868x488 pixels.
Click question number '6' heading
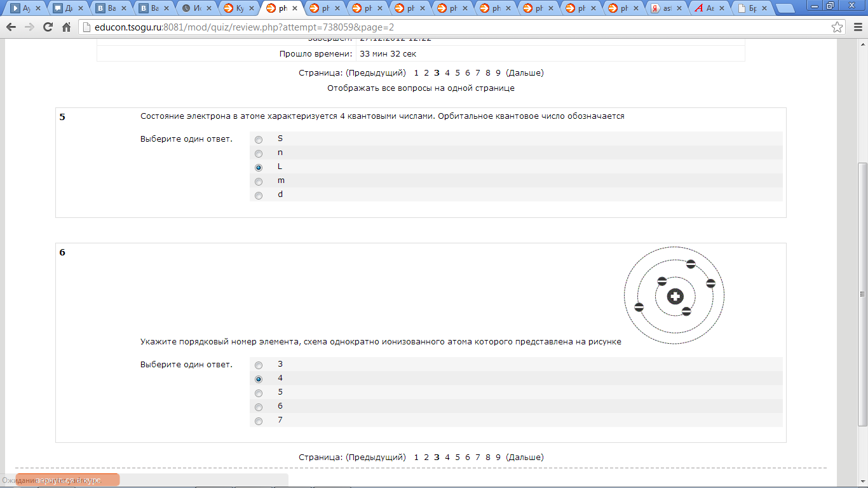[62, 252]
